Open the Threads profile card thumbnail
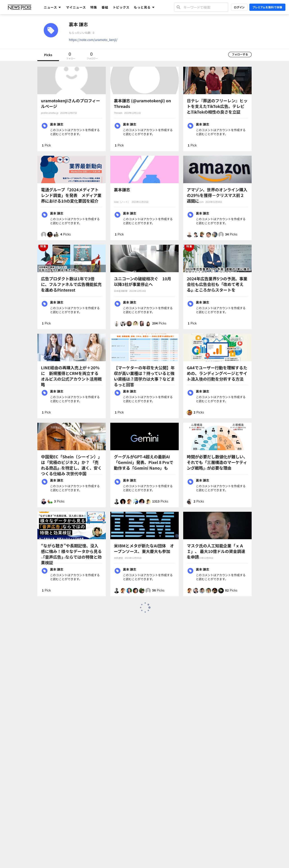289x868 pixels. 144,80
